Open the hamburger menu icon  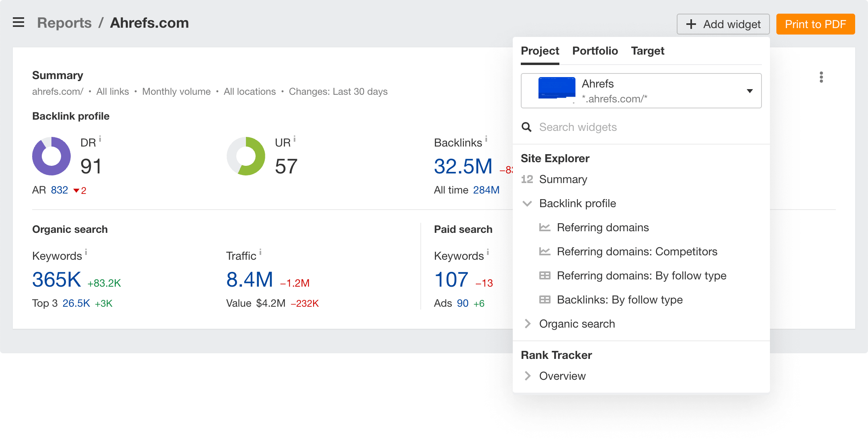pyautogui.click(x=18, y=22)
